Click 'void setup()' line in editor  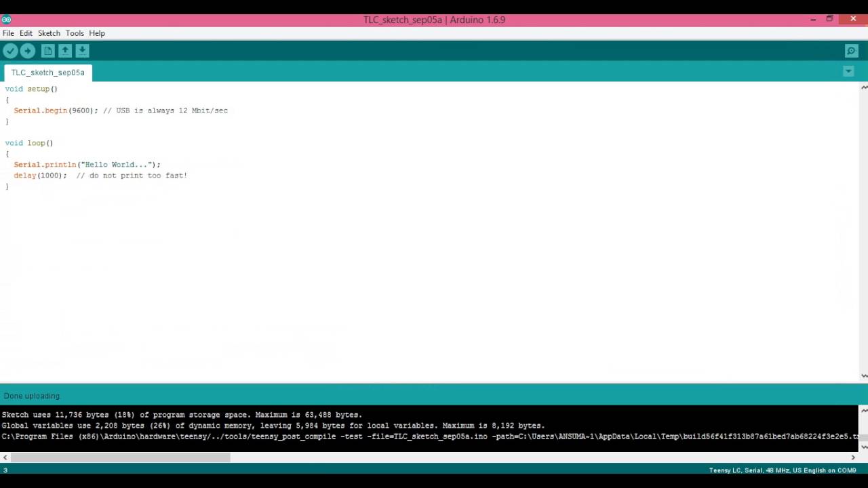point(31,89)
